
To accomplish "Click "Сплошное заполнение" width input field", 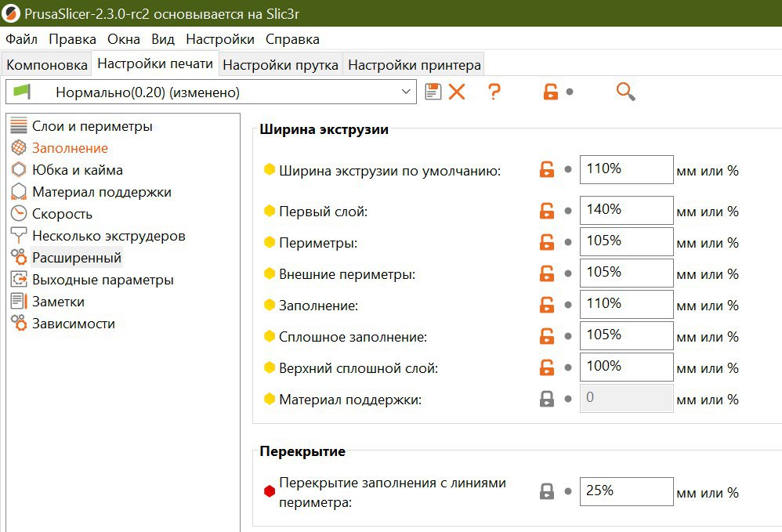I will tap(626, 336).
